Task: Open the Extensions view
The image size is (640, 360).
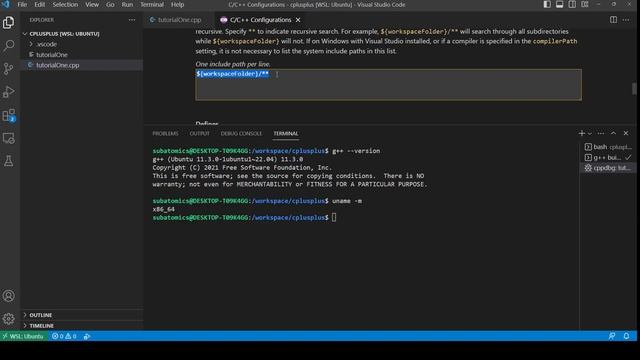Action: coord(9,115)
